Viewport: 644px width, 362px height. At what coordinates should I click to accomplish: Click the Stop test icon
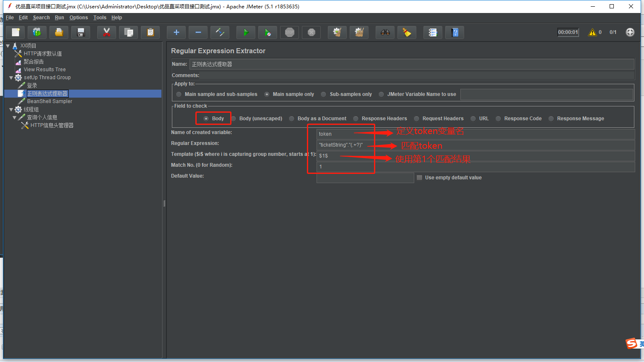pyautogui.click(x=290, y=32)
